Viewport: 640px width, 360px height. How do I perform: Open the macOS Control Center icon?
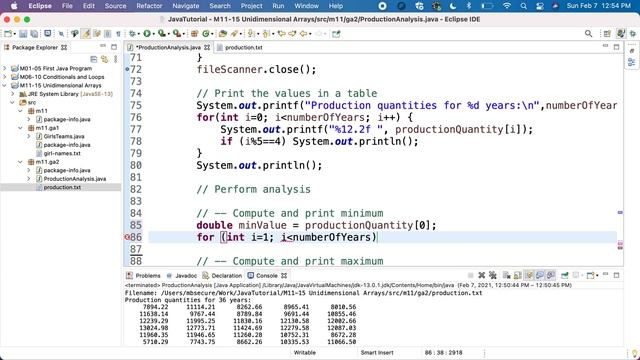(x=540, y=6)
